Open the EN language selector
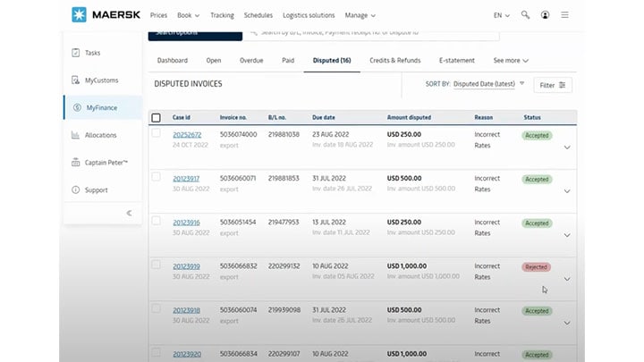This screenshot has height=362, width=644. [502, 15]
